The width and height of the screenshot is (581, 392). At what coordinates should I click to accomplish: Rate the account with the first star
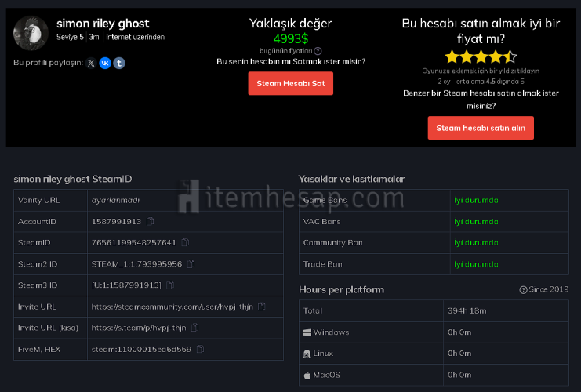[451, 56]
